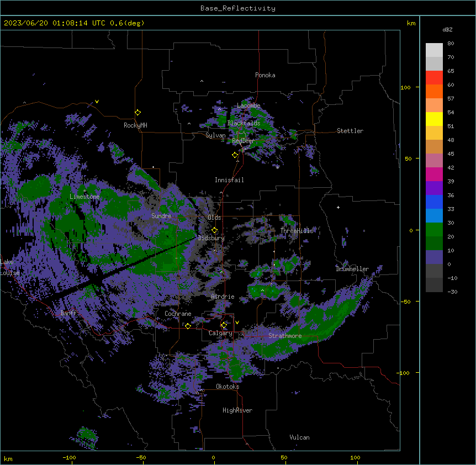Click the asterisk marker above Limestone
This screenshot has width=476, height=465.
[x=84, y=191]
